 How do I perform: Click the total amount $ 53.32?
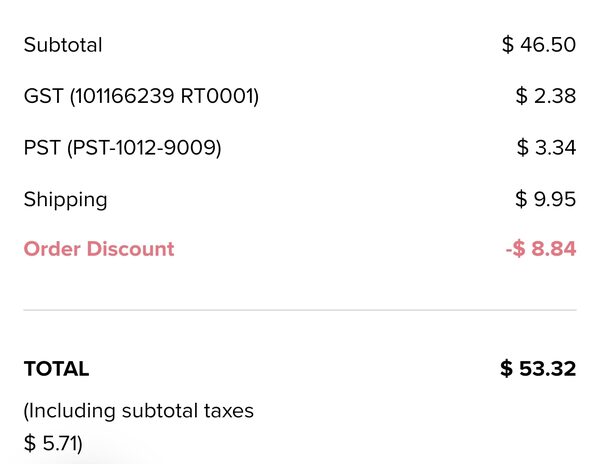coord(538,369)
